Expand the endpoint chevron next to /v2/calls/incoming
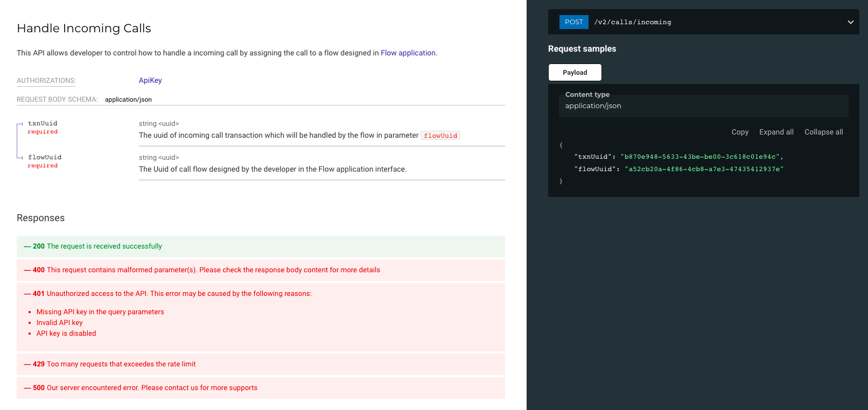The image size is (868, 410). [x=850, y=22]
